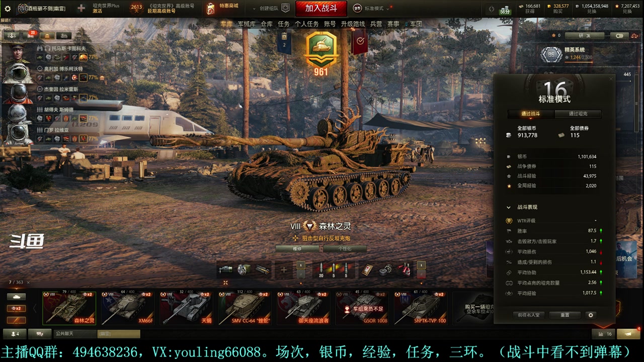The height and width of the screenshot is (362, 644).
Task: Open the first-aid kit consumable slot
Action: [367, 270]
